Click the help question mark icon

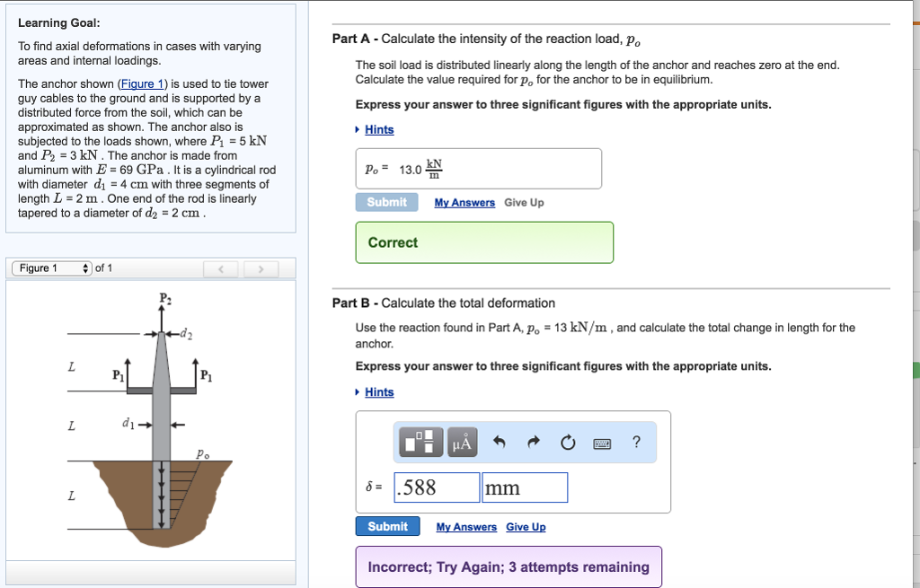(635, 442)
